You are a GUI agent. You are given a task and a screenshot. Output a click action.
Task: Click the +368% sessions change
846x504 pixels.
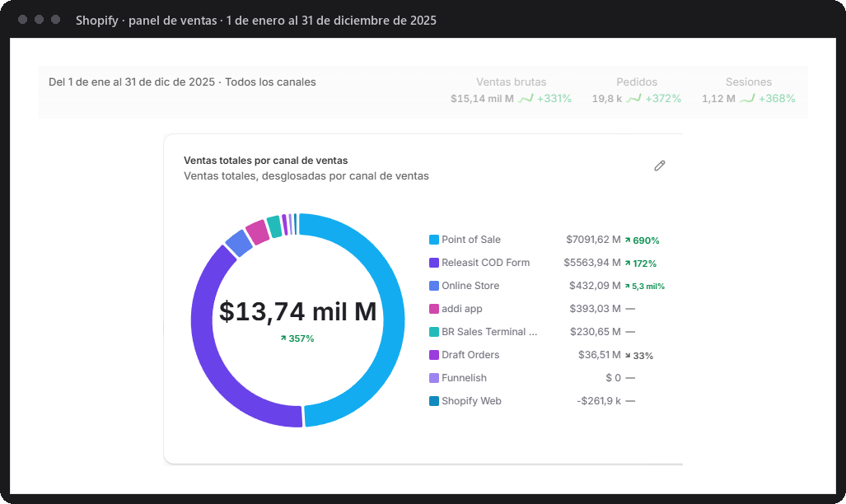[777, 99]
